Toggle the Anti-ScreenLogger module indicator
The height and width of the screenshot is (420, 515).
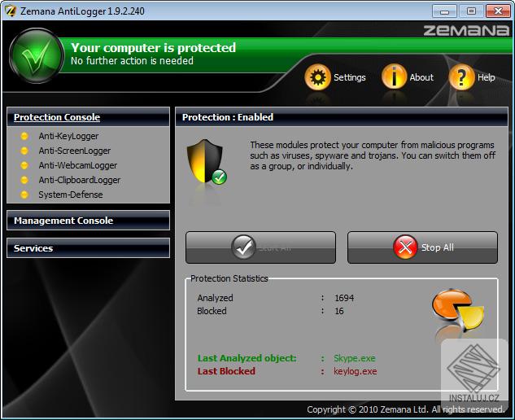24,151
